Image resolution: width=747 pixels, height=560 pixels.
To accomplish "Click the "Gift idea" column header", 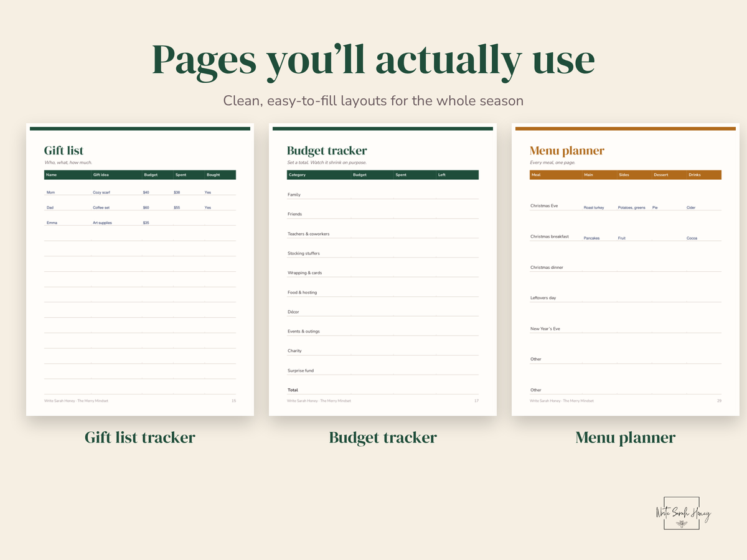I will click(101, 175).
